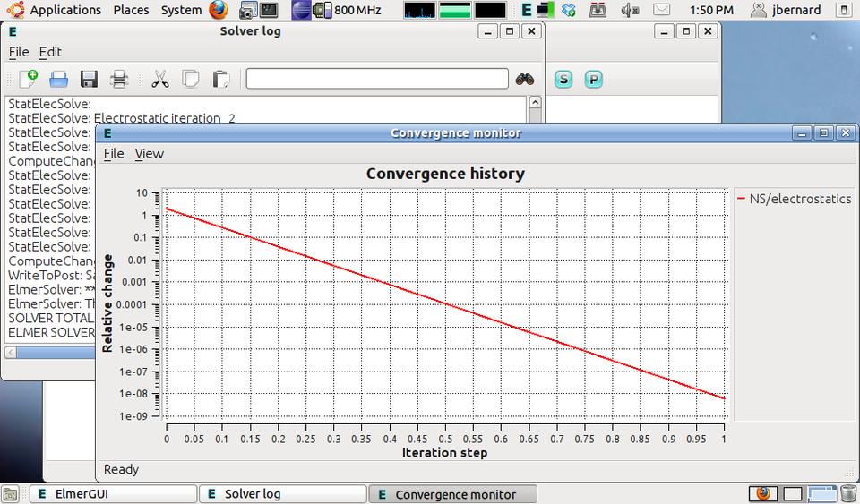This screenshot has width=860, height=504.
Task: Click the Cut scissors icon
Action: pyautogui.click(x=160, y=79)
